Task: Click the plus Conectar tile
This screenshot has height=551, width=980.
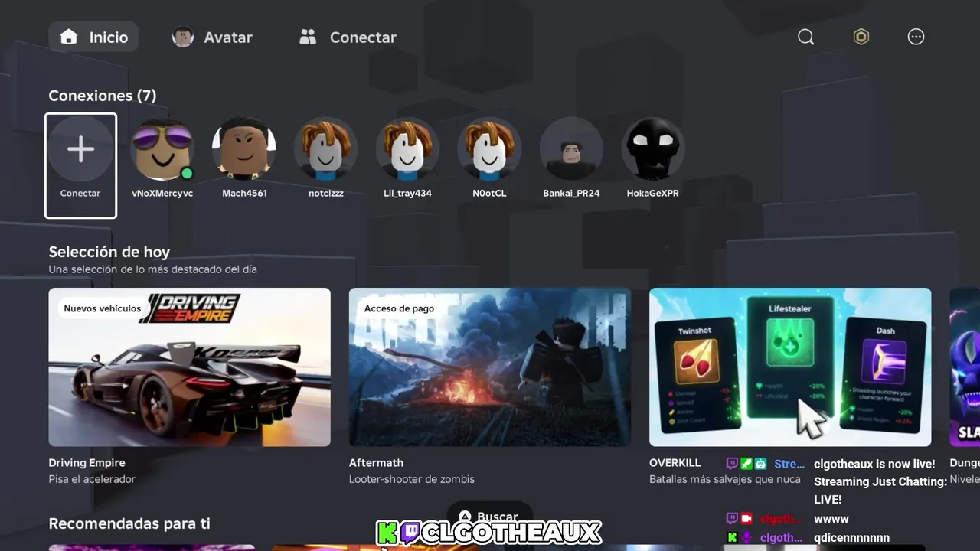Action: pyautogui.click(x=80, y=165)
